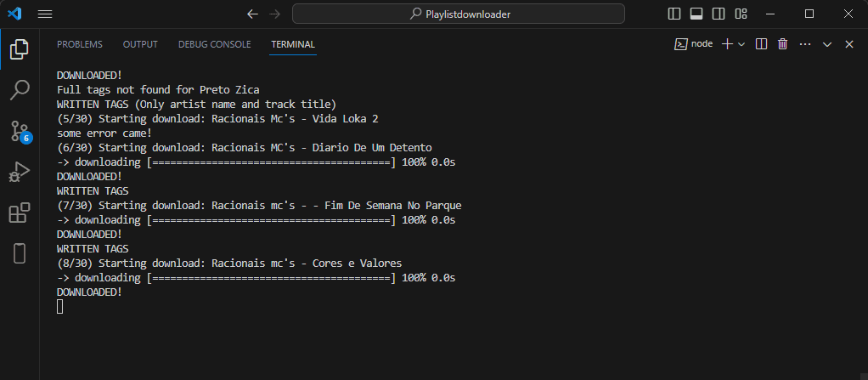Split the terminal
This screenshot has height=380, width=868.
click(x=762, y=44)
